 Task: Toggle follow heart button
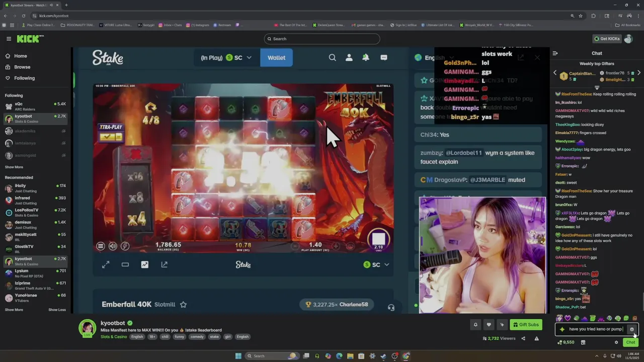point(489,325)
